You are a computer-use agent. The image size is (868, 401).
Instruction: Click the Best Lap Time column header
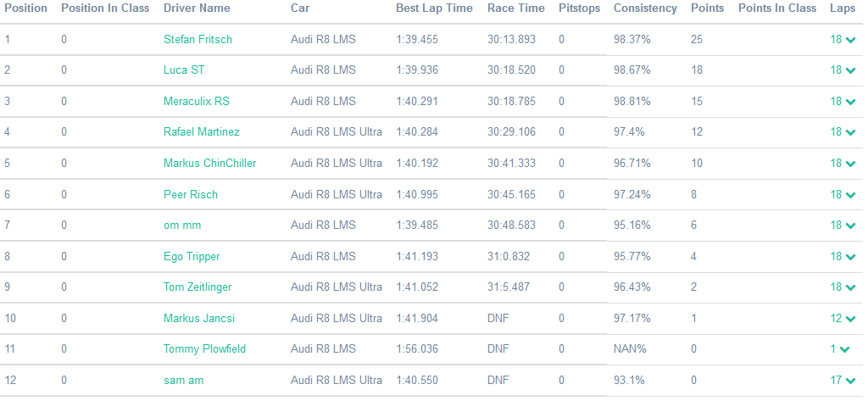(x=434, y=8)
